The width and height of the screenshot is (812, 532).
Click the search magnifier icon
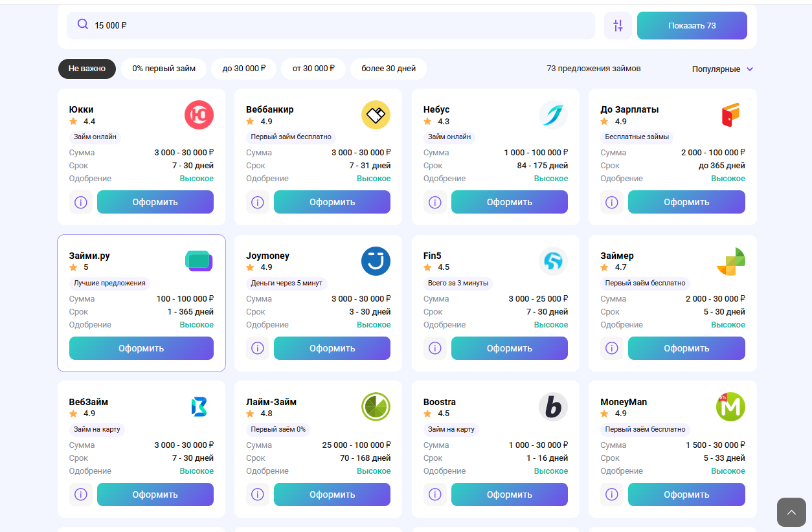(x=83, y=25)
